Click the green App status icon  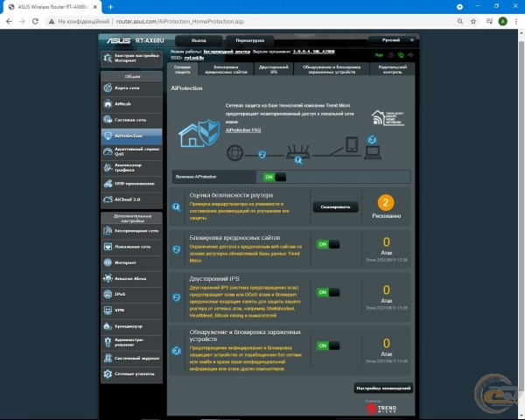(379, 55)
